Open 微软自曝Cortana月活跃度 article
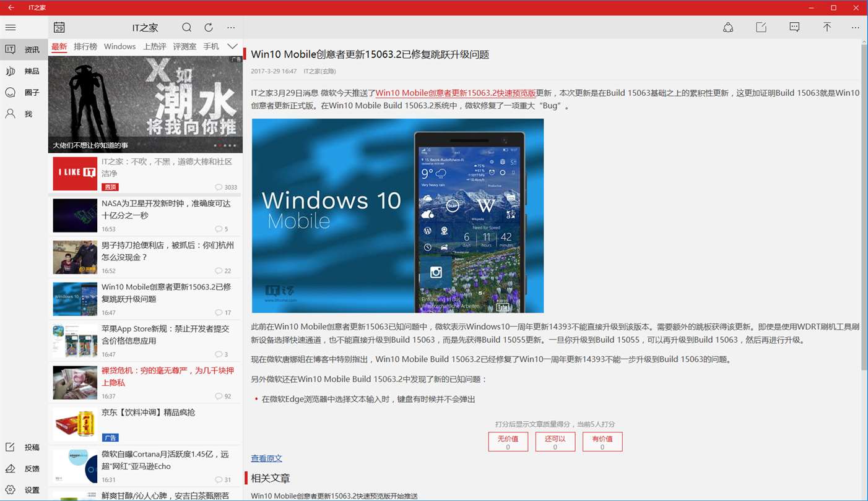The width and height of the screenshot is (868, 501). (x=145, y=466)
